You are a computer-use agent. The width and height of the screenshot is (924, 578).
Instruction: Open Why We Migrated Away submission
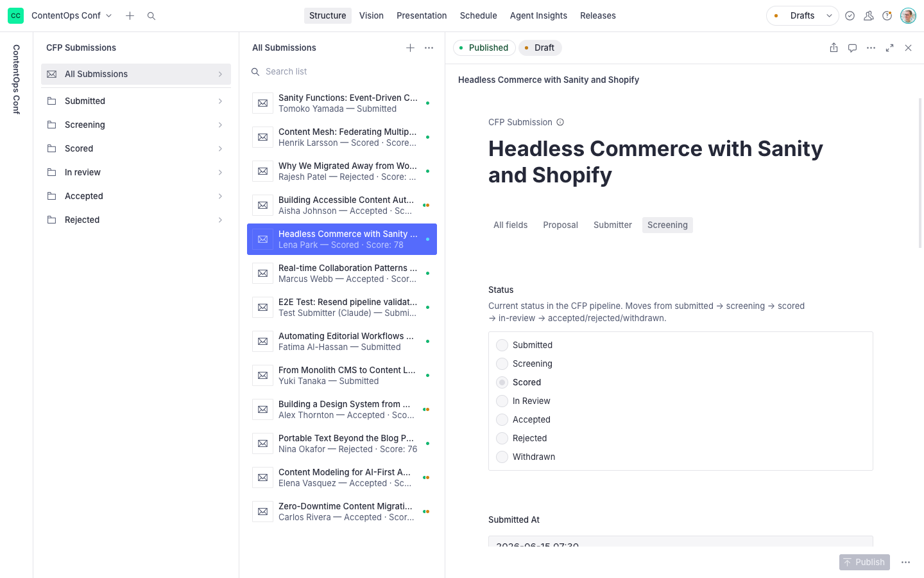click(342, 171)
